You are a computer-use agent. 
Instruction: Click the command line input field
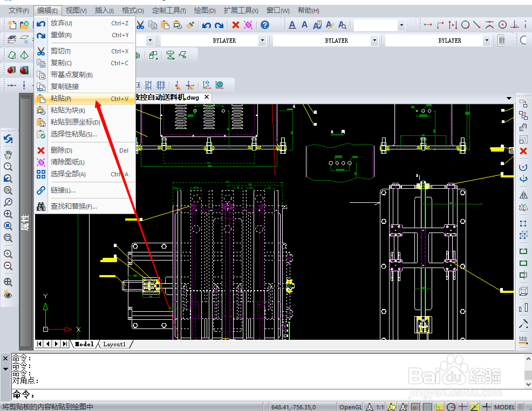tap(271, 394)
